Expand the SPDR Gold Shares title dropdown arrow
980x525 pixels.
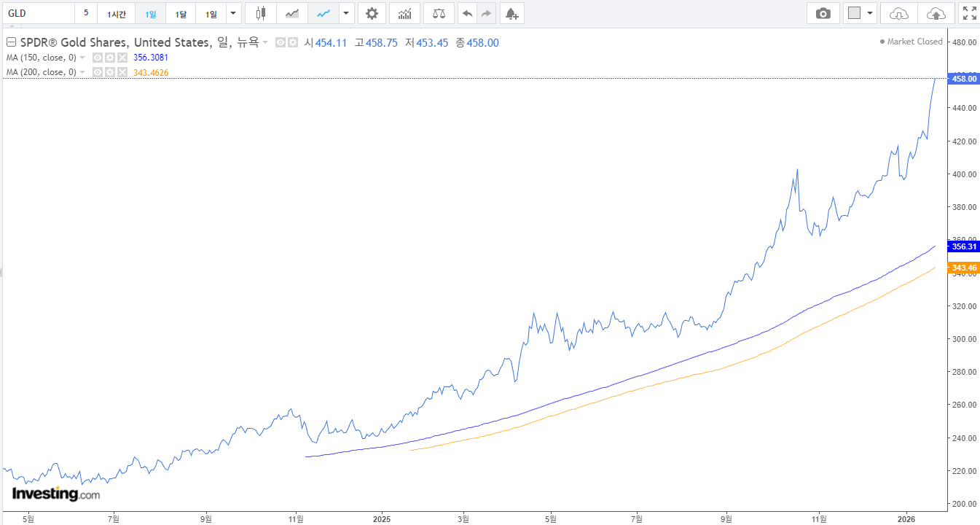(265, 43)
